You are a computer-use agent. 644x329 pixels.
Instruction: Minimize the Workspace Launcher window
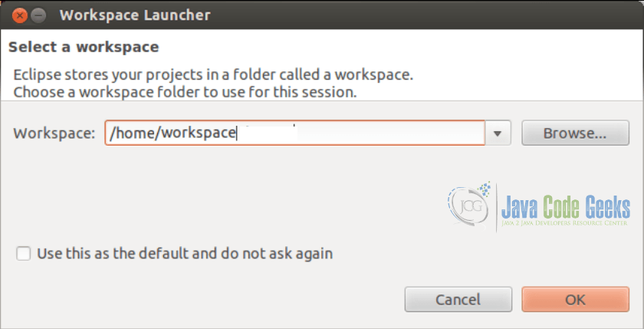[38, 15]
